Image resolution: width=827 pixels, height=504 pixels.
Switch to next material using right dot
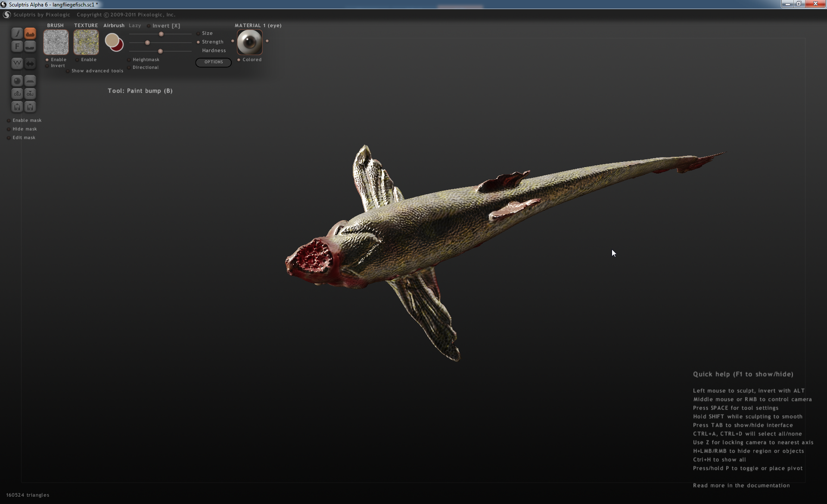pos(267,41)
